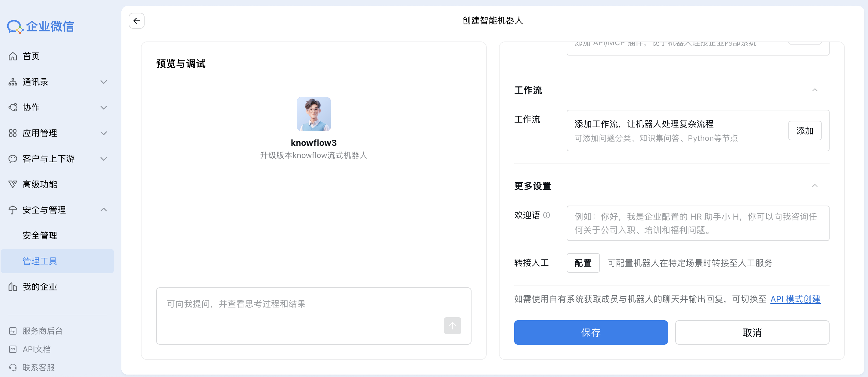Click the API文档 icon
Viewport: 868px width, 377px height.
point(13,349)
